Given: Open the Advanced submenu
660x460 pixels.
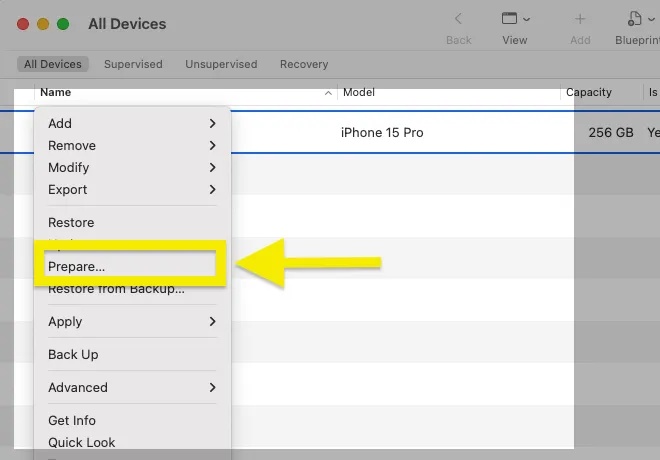Looking at the screenshot, I should tap(132, 387).
